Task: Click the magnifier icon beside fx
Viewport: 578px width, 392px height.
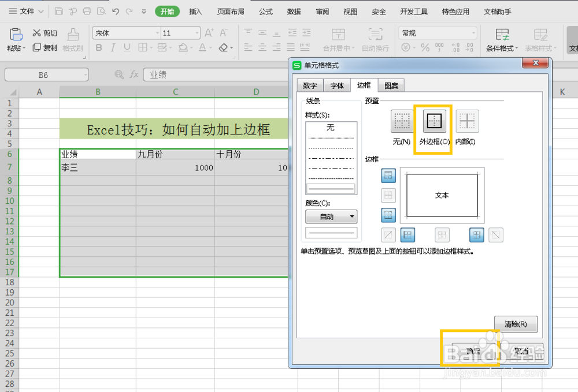Action: click(119, 74)
